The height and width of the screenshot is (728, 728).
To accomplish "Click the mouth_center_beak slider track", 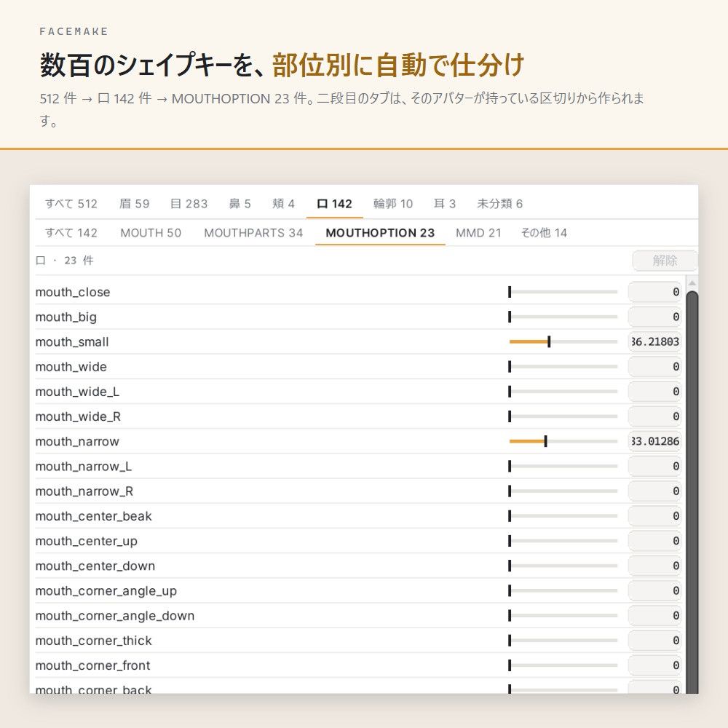I will pyautogui.click(x=563, y=516).
